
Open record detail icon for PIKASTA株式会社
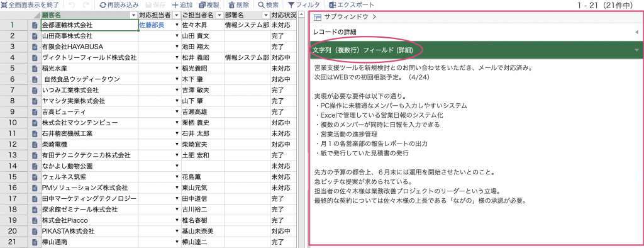(x=35, y=231)
